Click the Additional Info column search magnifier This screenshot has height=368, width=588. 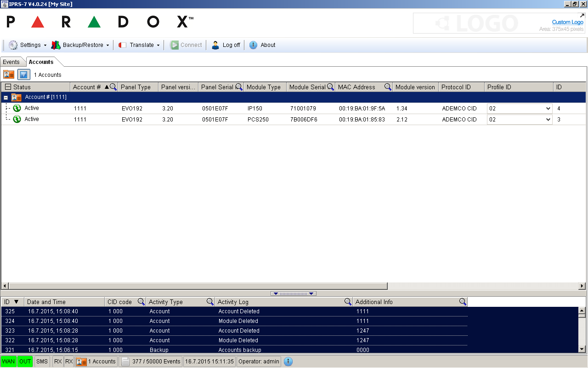point(463,302)
